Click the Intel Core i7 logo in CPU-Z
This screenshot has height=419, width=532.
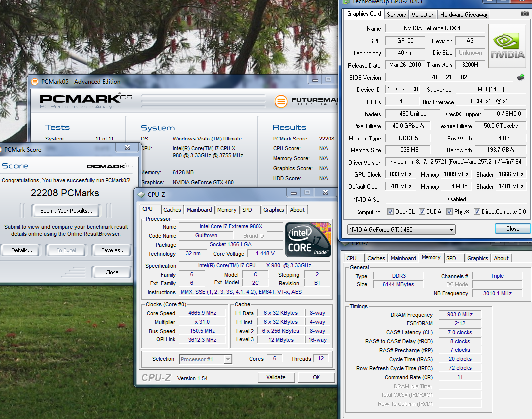pyautogui.click(x=308, y=239)
